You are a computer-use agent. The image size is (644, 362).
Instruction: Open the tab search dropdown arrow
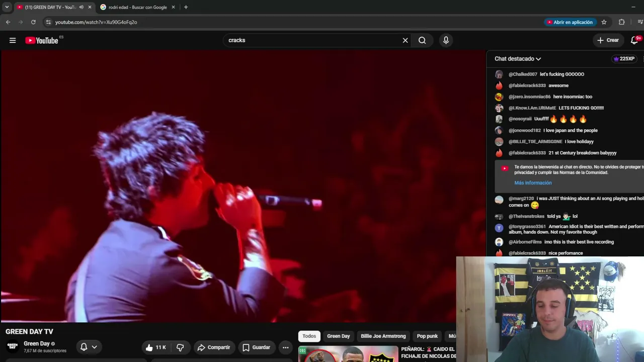(x=7, y=7)
